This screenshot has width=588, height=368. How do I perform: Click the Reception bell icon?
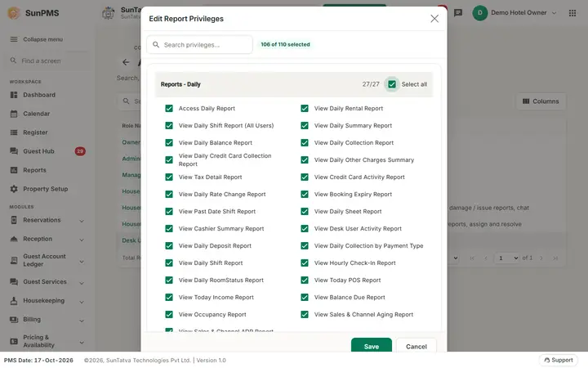[14, 239]
